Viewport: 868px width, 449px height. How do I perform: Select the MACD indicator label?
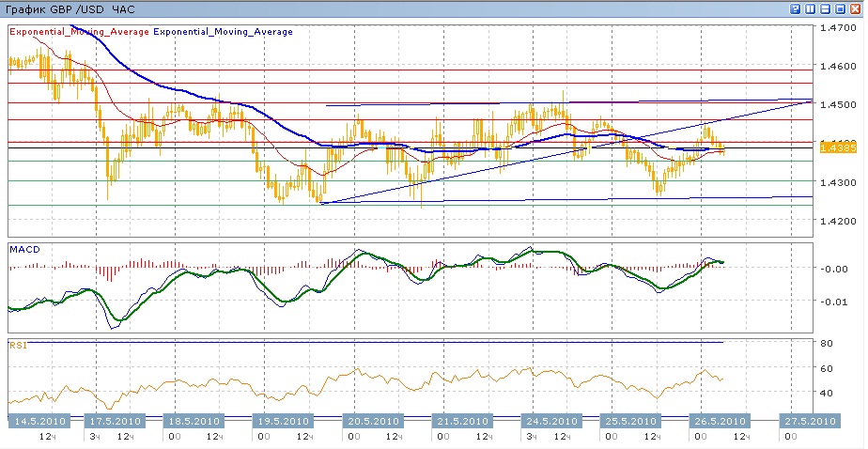(23, 249)
